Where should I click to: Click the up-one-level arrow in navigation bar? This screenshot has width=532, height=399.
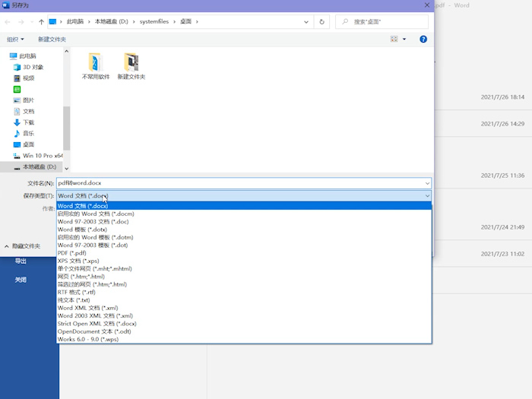[x=41, y=22]
